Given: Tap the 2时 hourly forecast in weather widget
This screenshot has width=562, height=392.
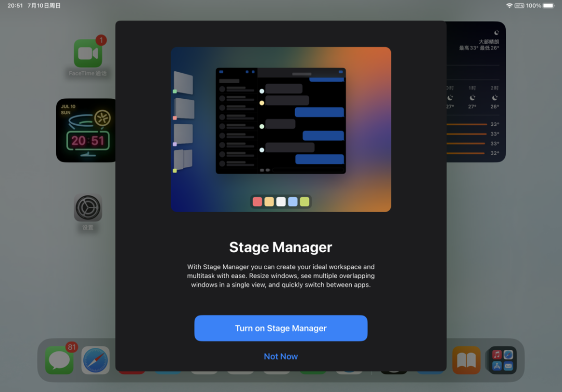Looking at the screenshot, I should [495, 97].
